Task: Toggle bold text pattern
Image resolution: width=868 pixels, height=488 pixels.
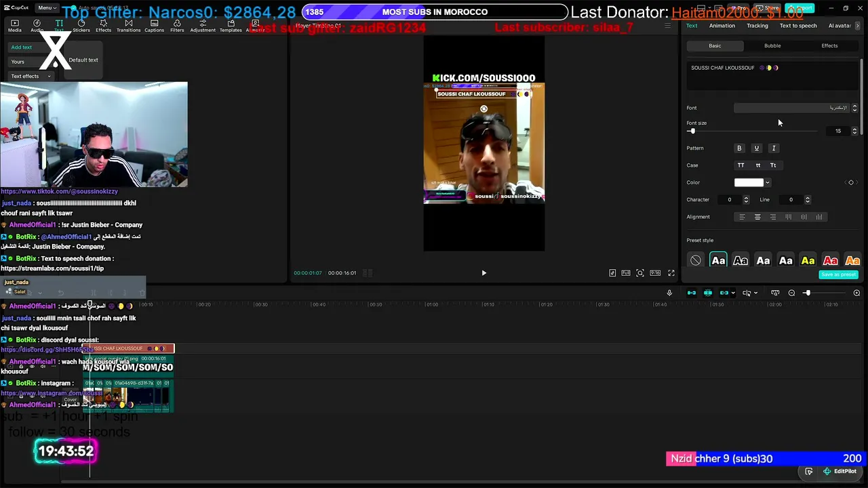Action: click(739, 148)
